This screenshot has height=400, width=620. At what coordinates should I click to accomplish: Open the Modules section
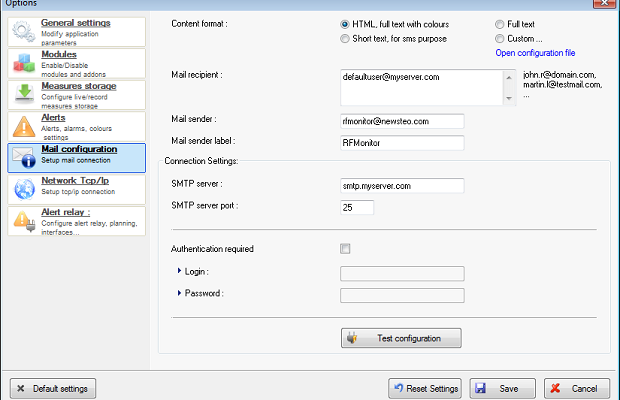click(x=76, y=63)
